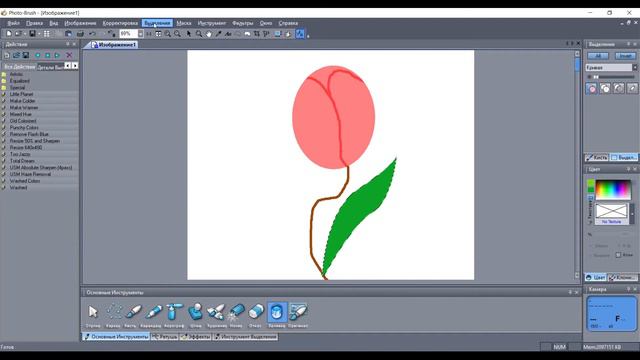Image resolution: width=640 pixels, height=360 pixels.
Task: Select the fourth selection mode icon
Action: (x=632, y=88)
